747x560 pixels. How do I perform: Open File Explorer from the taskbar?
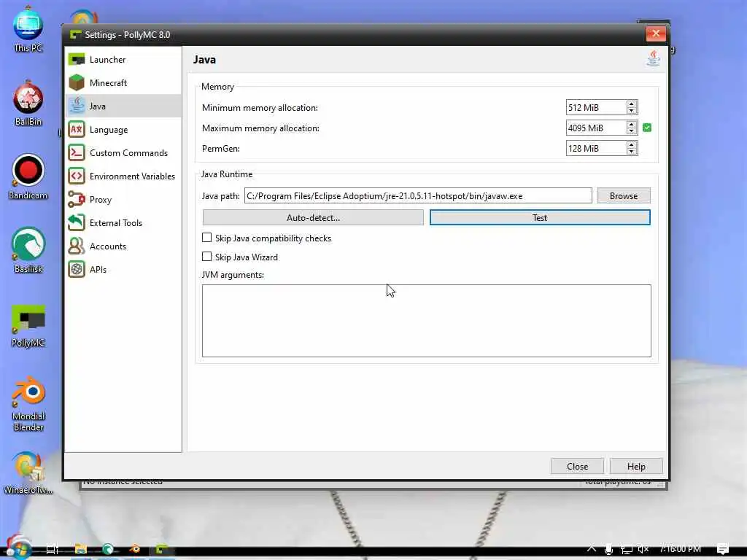pos(80,549)
